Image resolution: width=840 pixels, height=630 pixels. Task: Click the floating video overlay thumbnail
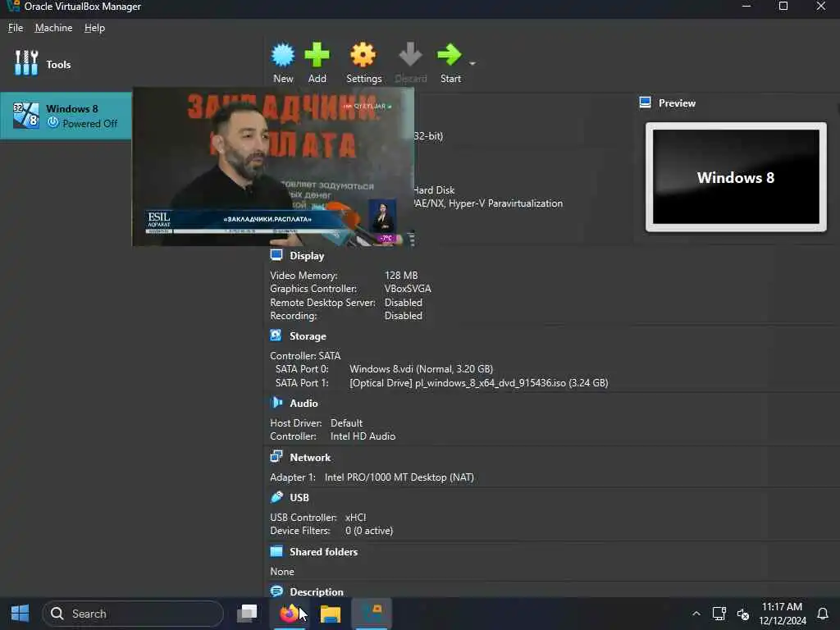click(x=273, y=167)
